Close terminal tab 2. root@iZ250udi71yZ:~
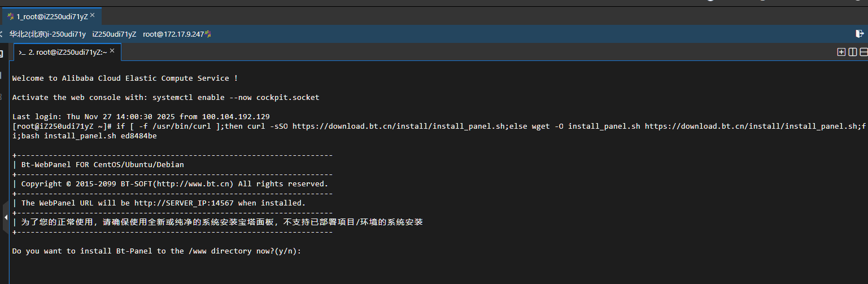This screenshot has width=868, height=284. [x=112, y=51]
